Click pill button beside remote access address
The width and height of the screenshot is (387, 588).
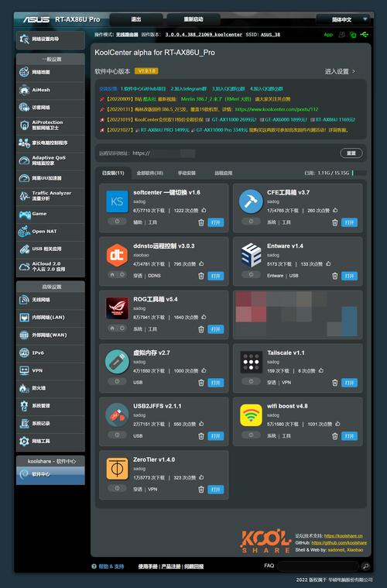[351, 153]
